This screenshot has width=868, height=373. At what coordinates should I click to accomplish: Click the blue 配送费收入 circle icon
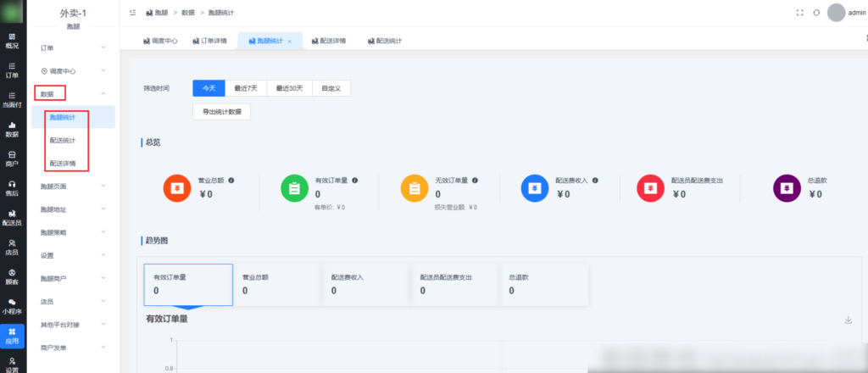click(x=535, y=188)
